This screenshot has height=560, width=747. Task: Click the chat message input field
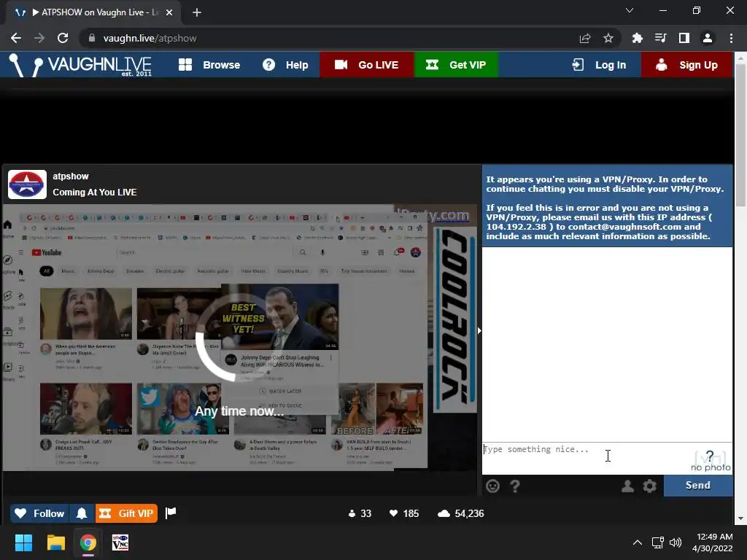point(586,458)
